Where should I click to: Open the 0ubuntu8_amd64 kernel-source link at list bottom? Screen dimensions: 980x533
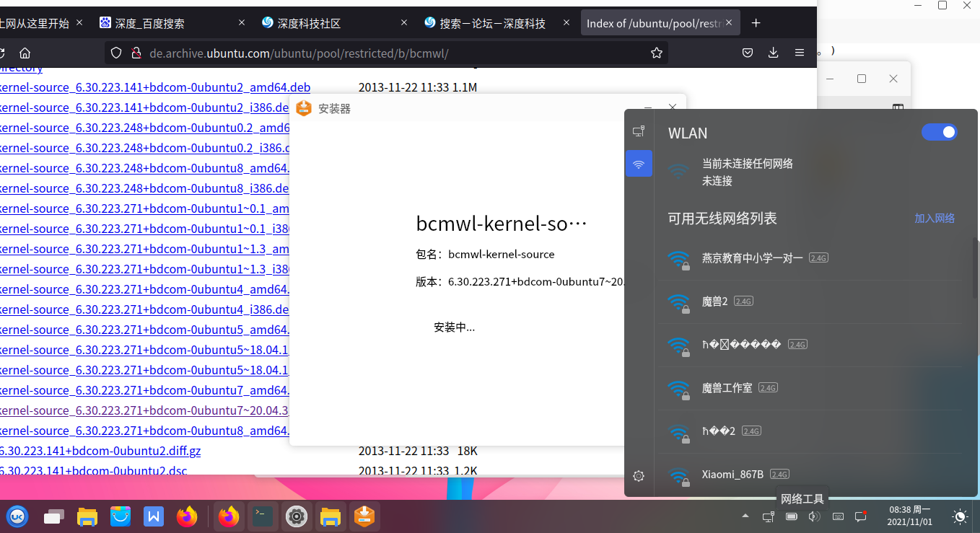144,431
